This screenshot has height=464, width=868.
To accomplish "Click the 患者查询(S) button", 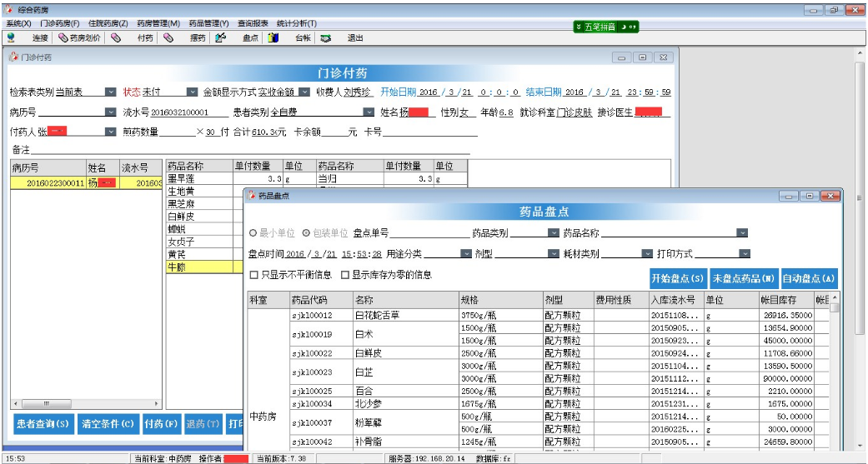I will click(x=42, y=423).
